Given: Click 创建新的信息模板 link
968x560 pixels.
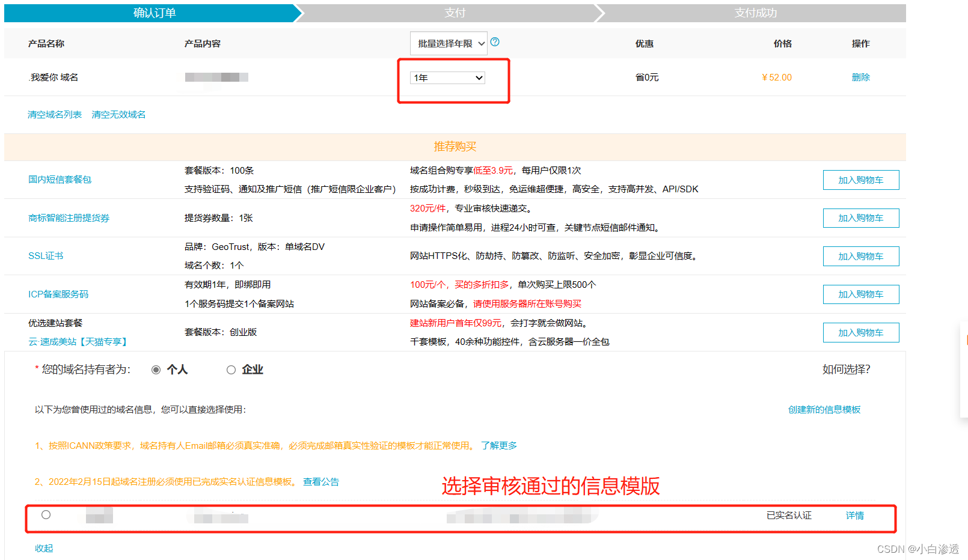Looking at the screenshot, I should (824, 409).
